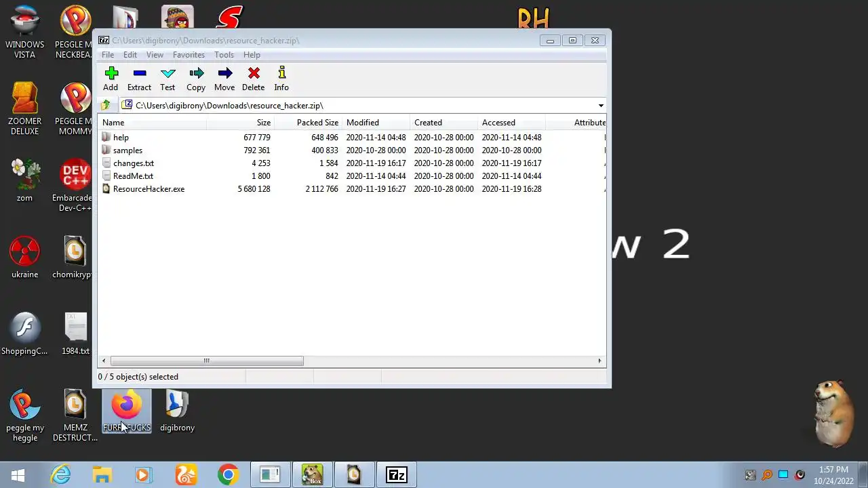Open the Tools menu

(x=224, y=55)
